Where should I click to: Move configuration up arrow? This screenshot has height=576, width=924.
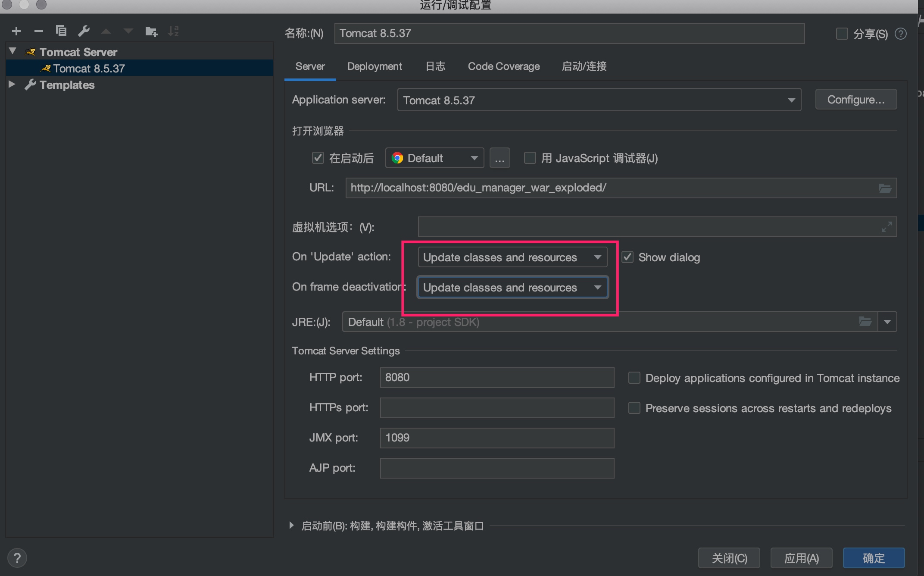[x=106, y=31]
